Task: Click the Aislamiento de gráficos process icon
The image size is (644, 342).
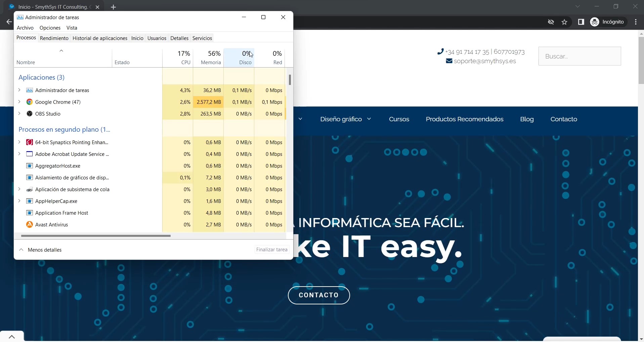Action: click(x=30, y=178)
